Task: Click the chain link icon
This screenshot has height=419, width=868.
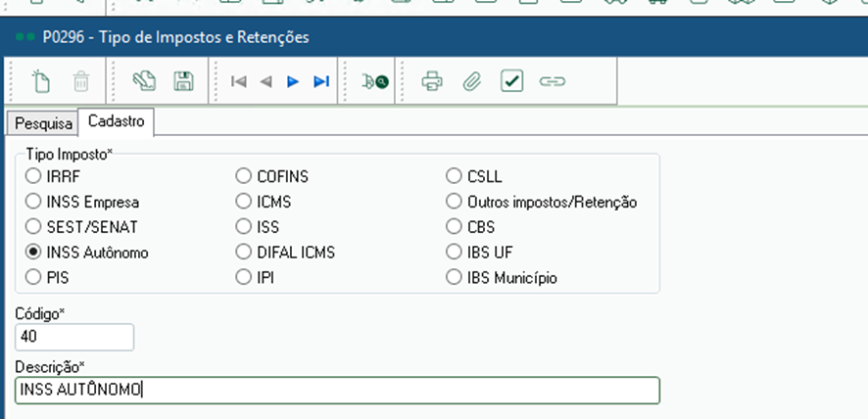Action: click(552, 82)
